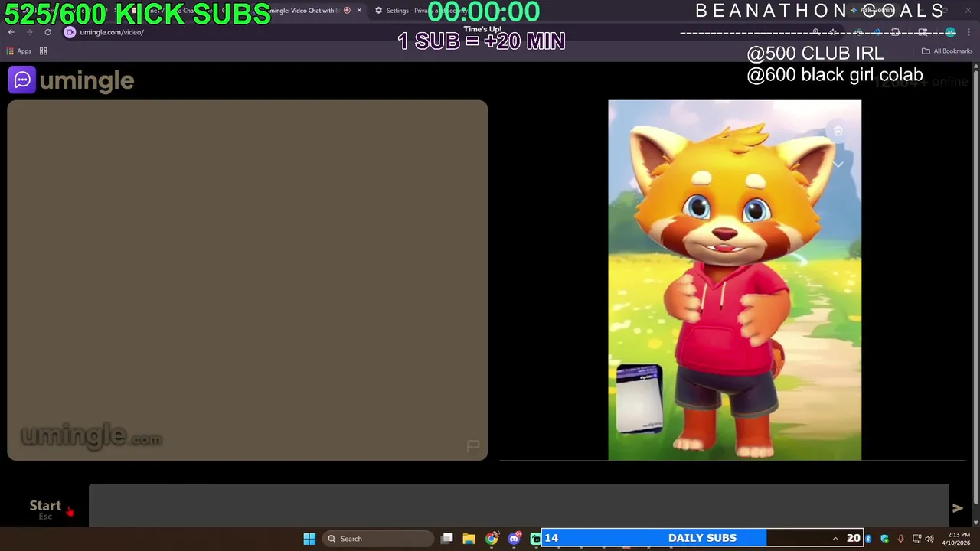Open the Extensions puzzle icon

(895, 32)
